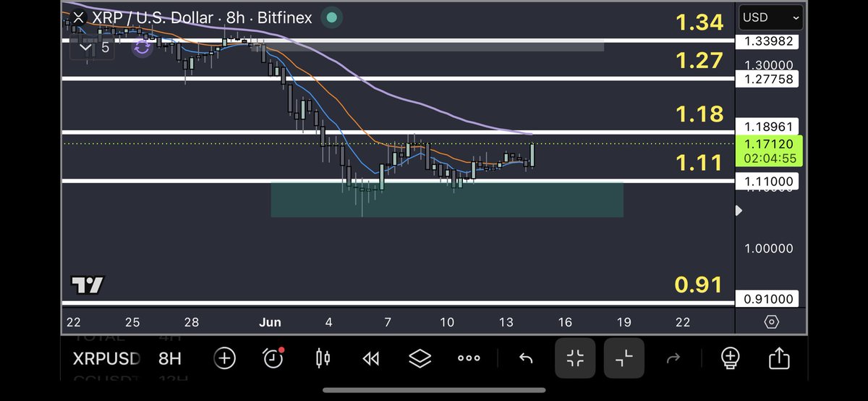Create a price alert with the clock icon

tap(273, 358)
